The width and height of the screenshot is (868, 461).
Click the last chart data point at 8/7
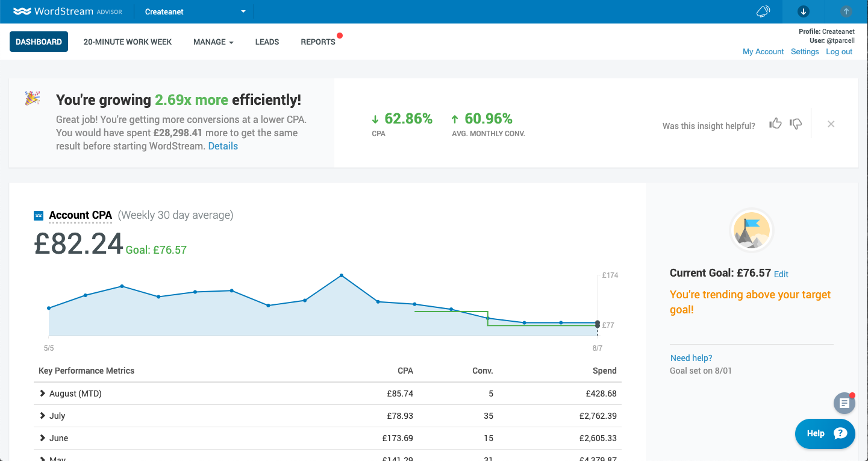[x=598, y=323]
